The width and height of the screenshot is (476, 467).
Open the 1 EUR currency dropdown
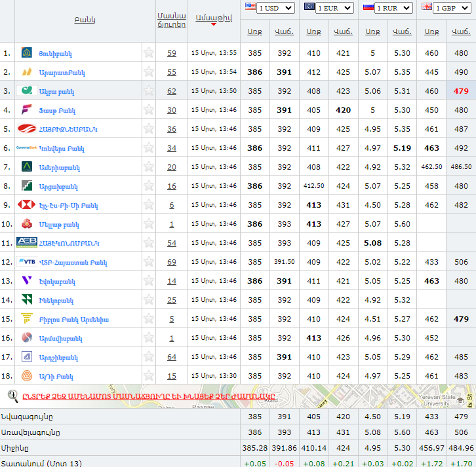[334, 8]
